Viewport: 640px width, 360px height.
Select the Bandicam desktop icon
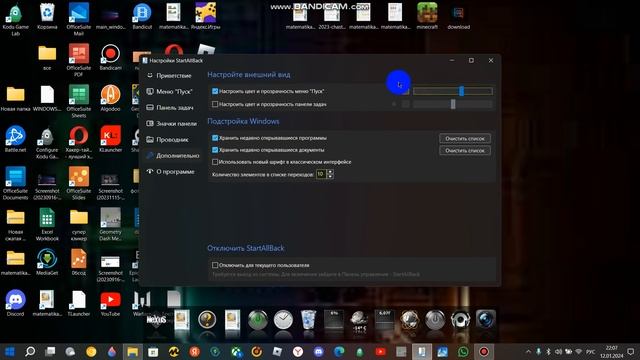click(110, 58)
